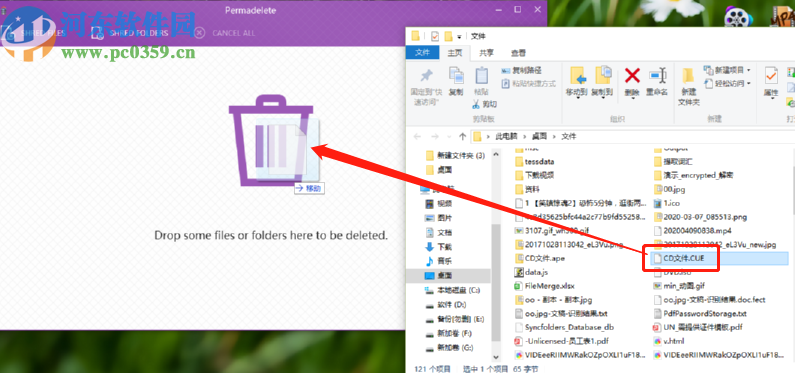This screenshot has width=795, height=373.
Task: Click the purple trash bin drop target
Action: [270, 140]
